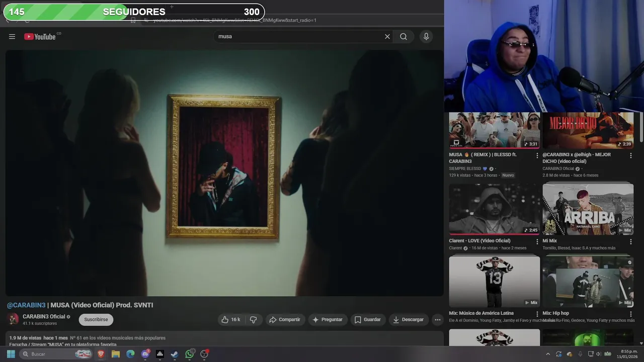Open Steam from the taskbar
Image resolution: width=644 pixels, height=362 pixels.
175,354
